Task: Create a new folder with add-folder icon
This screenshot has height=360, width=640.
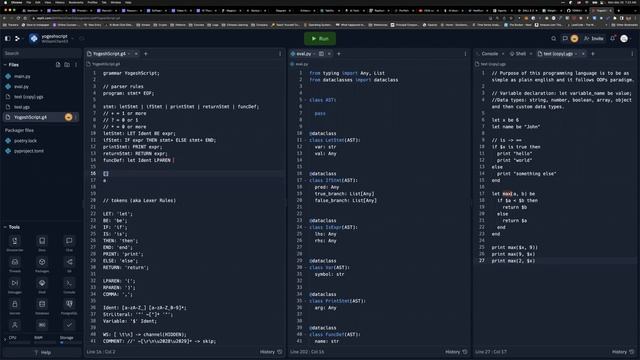Action: 67,64
